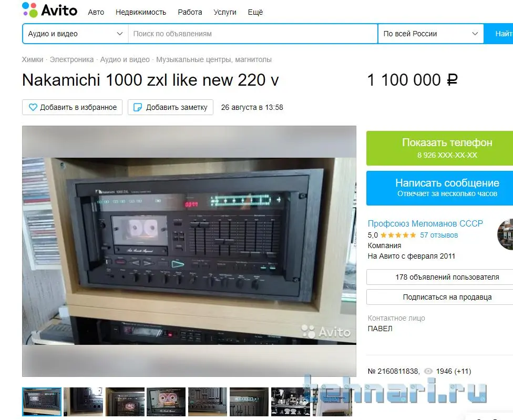The image size is (513, 420).
Task: Open the Авто section
Action: (96, 12)
